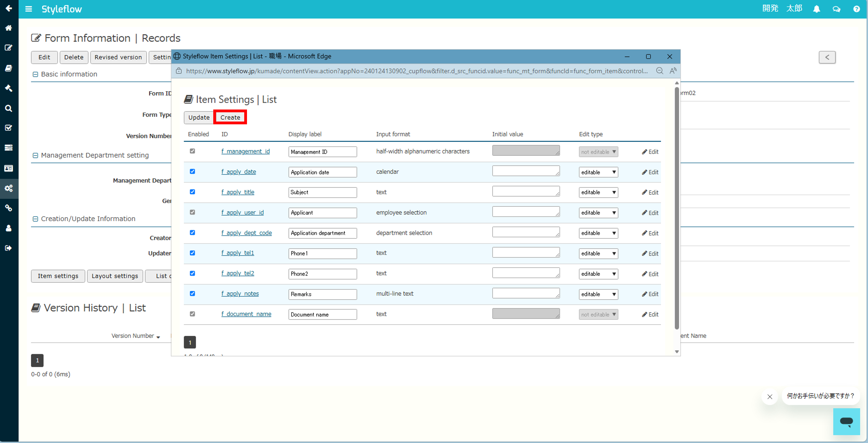Toggle Enabled checkbox for f_management_id
This screenshot has width=868, height=443.
coord(192,151)
